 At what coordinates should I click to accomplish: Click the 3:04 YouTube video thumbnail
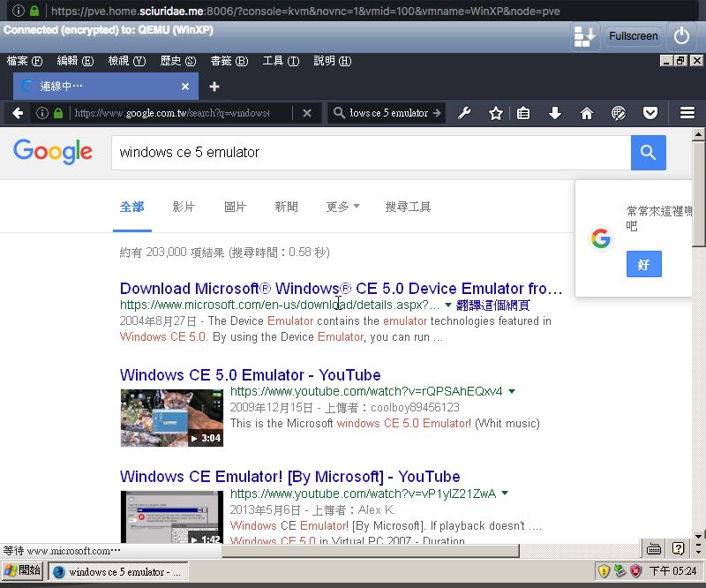coord(171,418)
